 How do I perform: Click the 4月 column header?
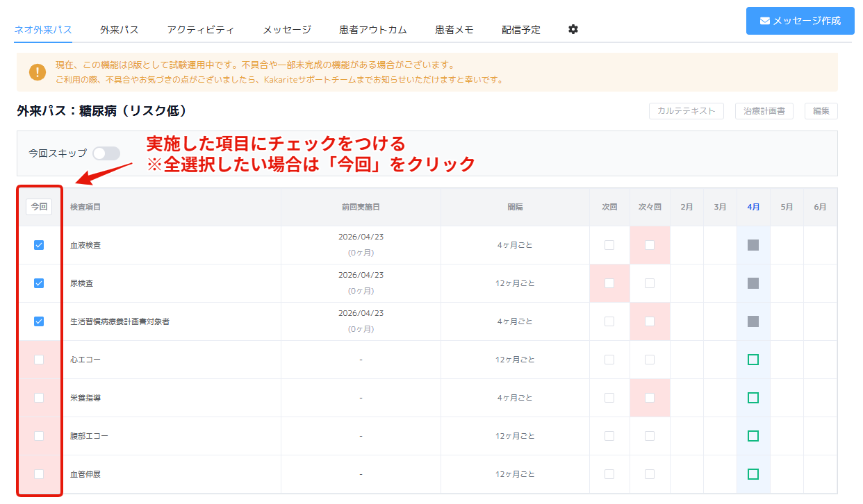[x=753, y=207]
